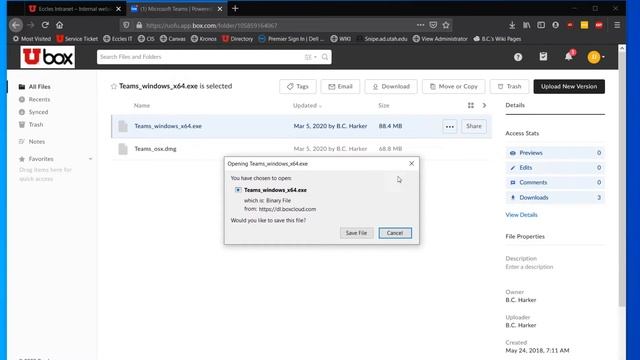Click the browser Back arrow button

coord(16,25)
